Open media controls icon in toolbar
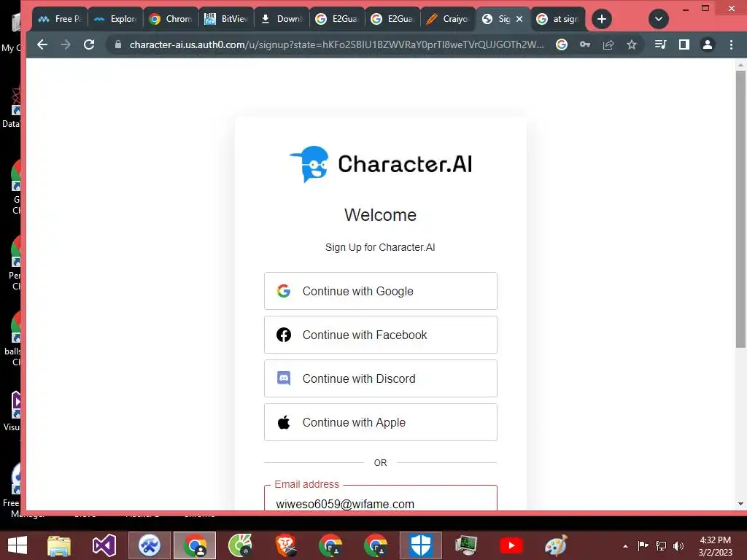Screen dimensions: 747x560 point(661,44)
